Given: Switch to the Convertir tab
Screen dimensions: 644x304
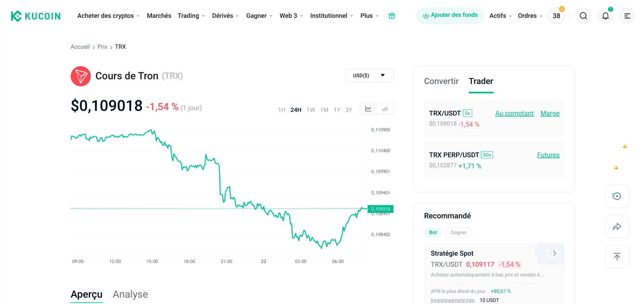Looking at the screenshot, I should click(x=441, y=81).
